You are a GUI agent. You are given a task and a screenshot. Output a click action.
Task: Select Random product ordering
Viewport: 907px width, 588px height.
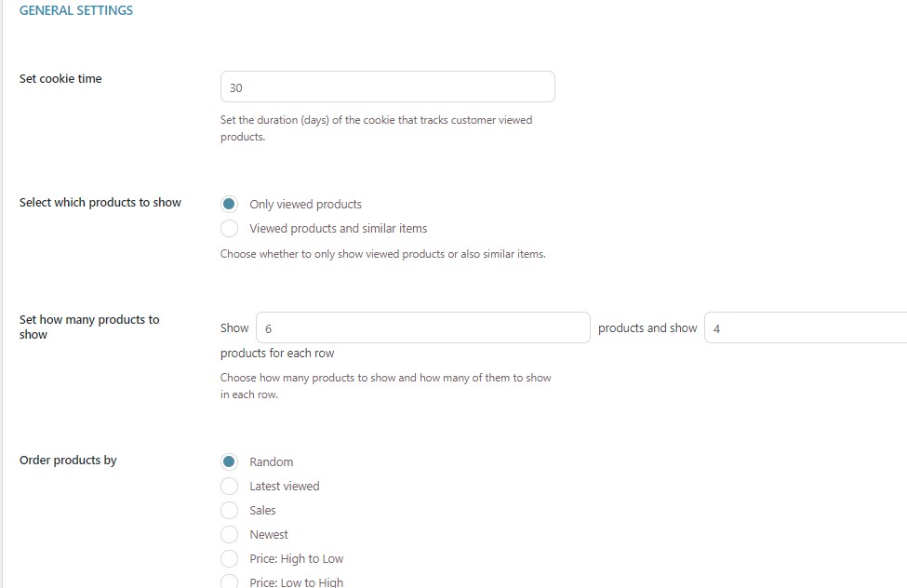tap(229, 461)
